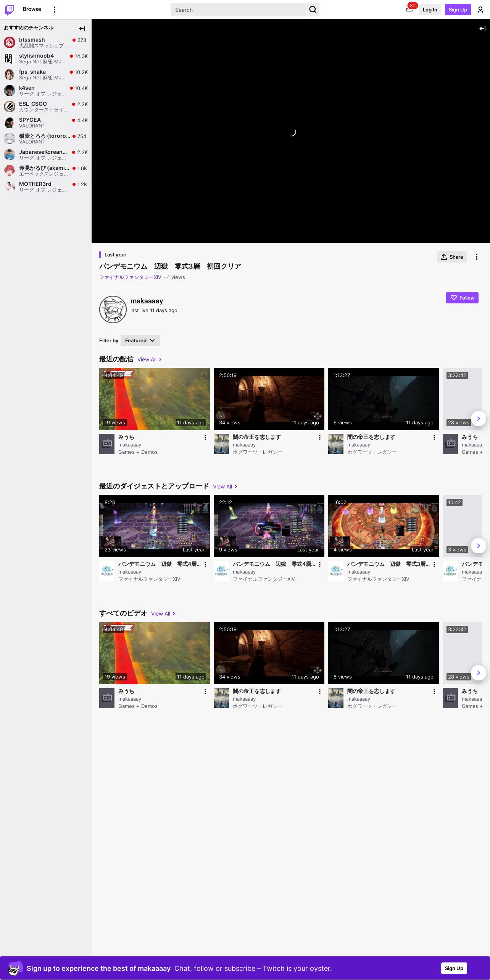Play the 8:20 highlight thumbnail
490x980 pixels.
[155, 526]
